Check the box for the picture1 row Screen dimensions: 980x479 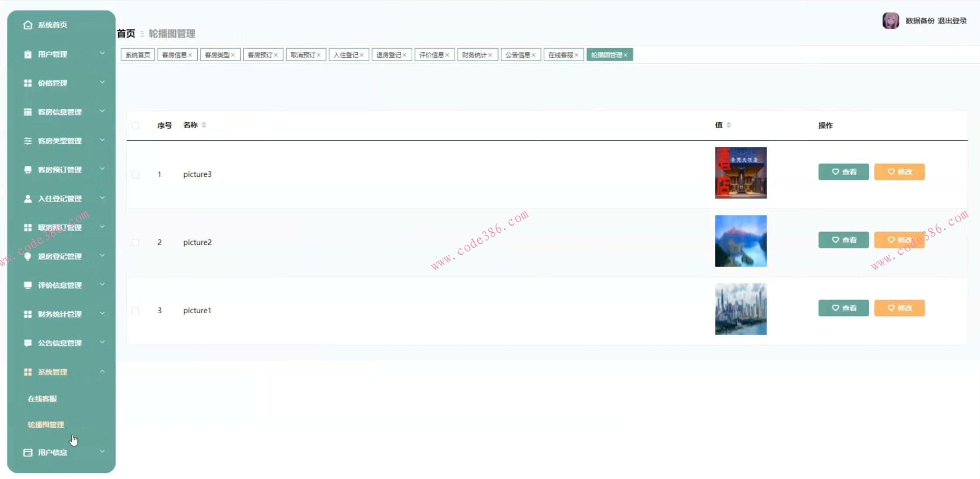136,311
